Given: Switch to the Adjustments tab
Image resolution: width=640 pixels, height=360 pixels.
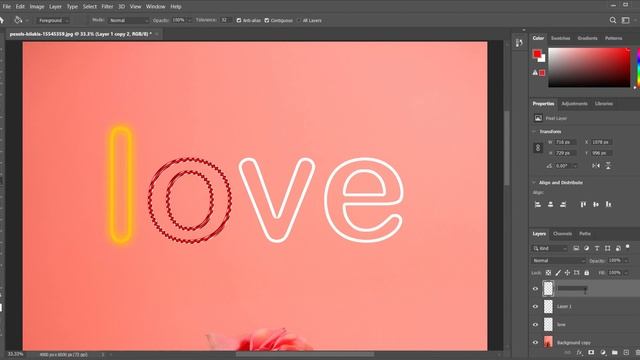Looking at the screenshot, I should click(x=574, y=104).
